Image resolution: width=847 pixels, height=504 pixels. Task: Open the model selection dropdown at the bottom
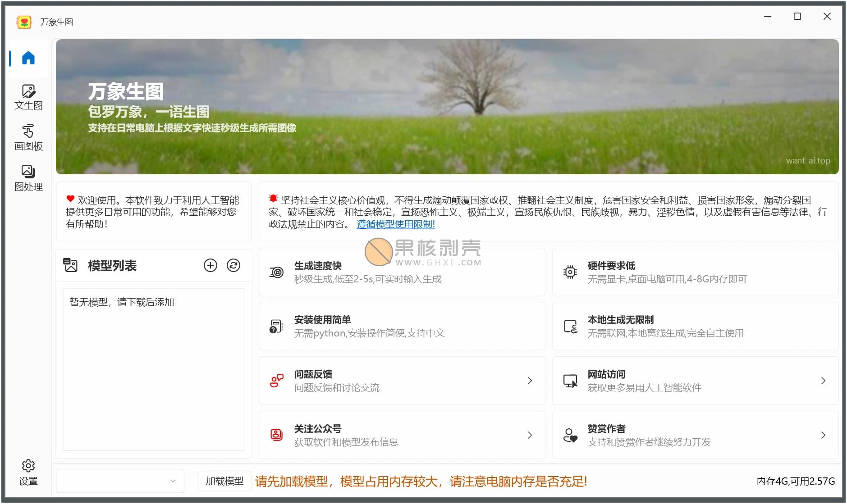pyautogui.click(x=119, y=481)
